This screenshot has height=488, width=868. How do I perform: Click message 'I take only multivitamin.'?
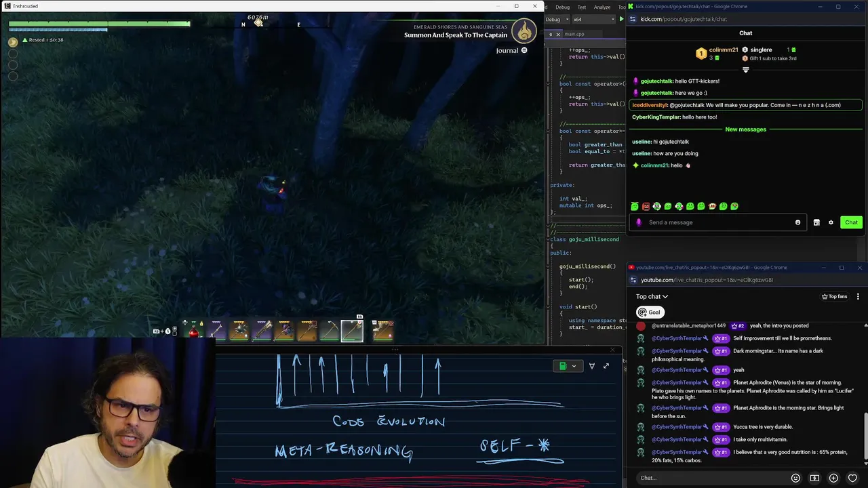760,439
